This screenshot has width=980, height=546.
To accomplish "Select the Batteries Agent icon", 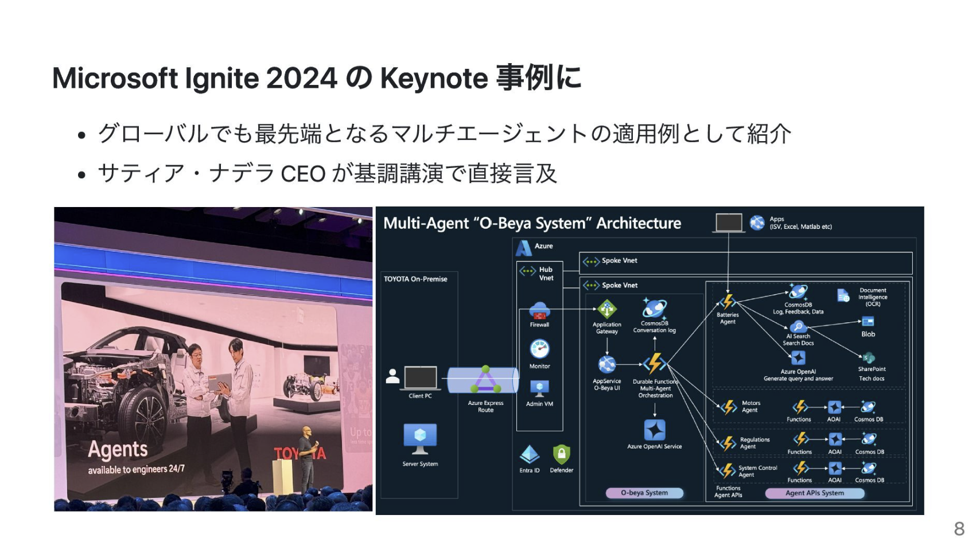I will (728, 302).
